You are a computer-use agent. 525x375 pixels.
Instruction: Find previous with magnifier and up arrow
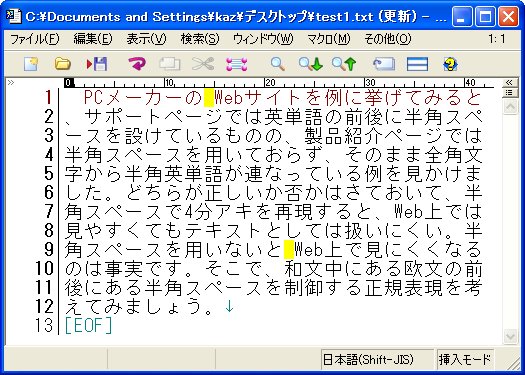[x=344, y=64]
